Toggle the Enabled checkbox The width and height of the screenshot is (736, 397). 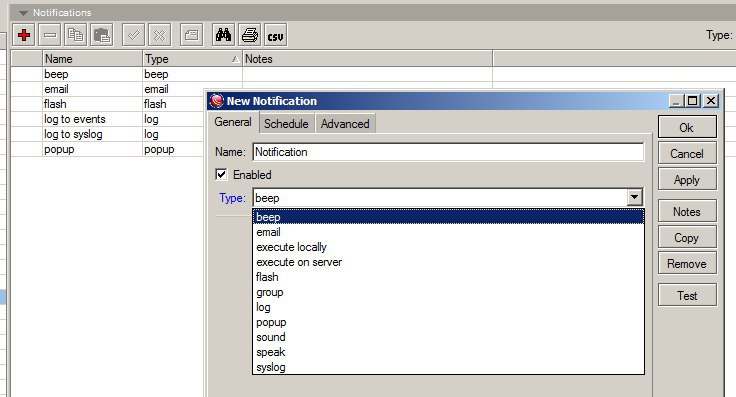[221, 175]
